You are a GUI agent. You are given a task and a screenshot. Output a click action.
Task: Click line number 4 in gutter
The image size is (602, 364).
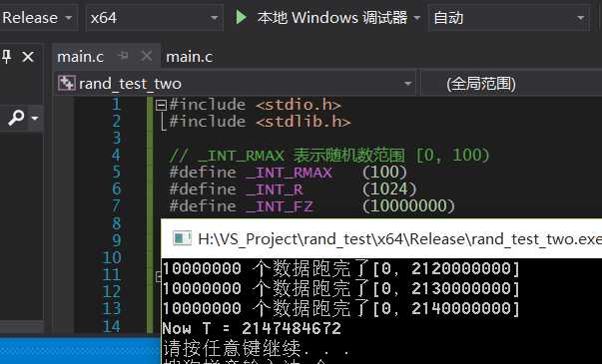click(116, 155)
